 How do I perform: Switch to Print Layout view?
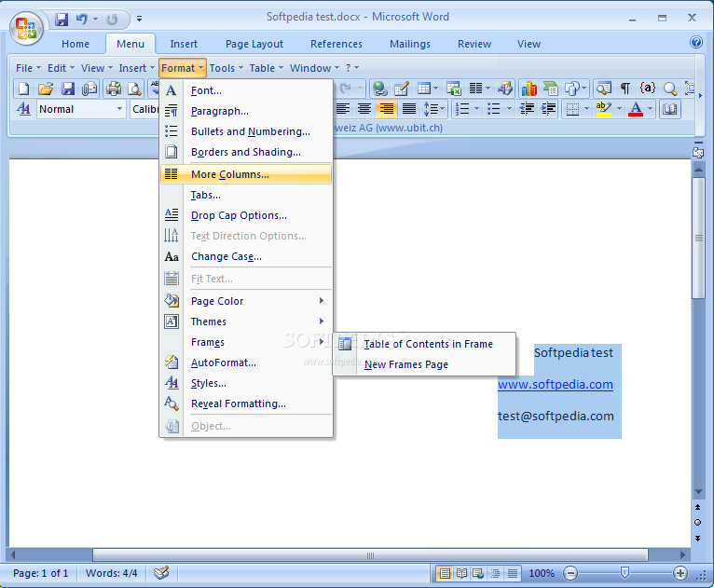tap(445, 573)
